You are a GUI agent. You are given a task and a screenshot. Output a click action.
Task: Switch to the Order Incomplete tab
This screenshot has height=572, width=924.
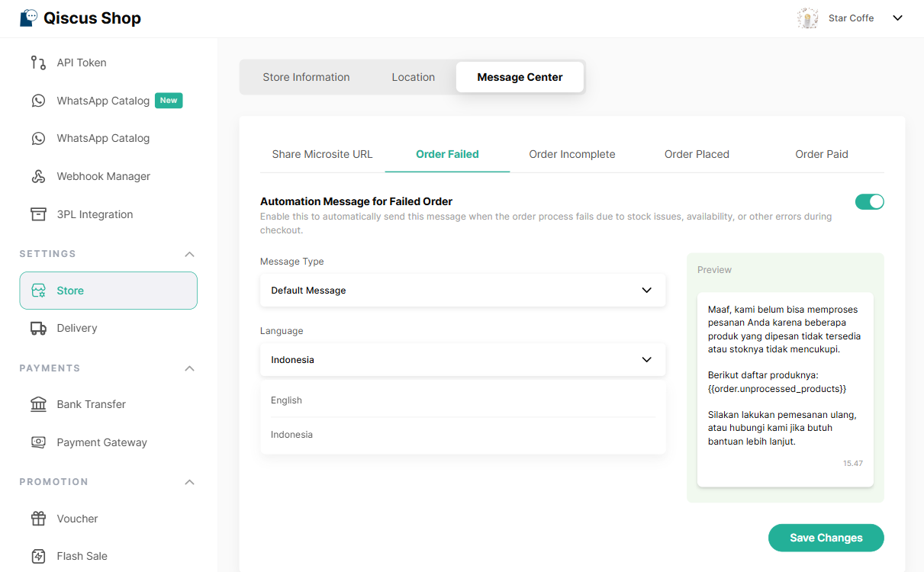[571, 154]
